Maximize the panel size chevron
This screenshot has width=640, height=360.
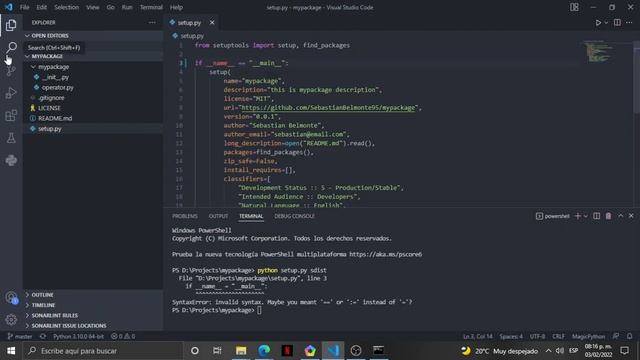[x=620, y=216]
